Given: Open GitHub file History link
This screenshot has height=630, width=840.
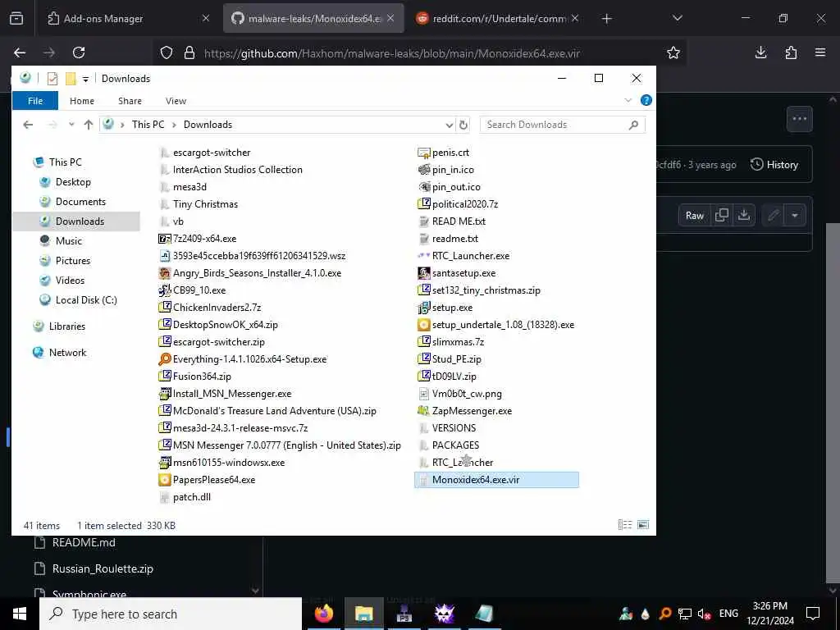Looking at the screenshot, I should pos(774,164).
